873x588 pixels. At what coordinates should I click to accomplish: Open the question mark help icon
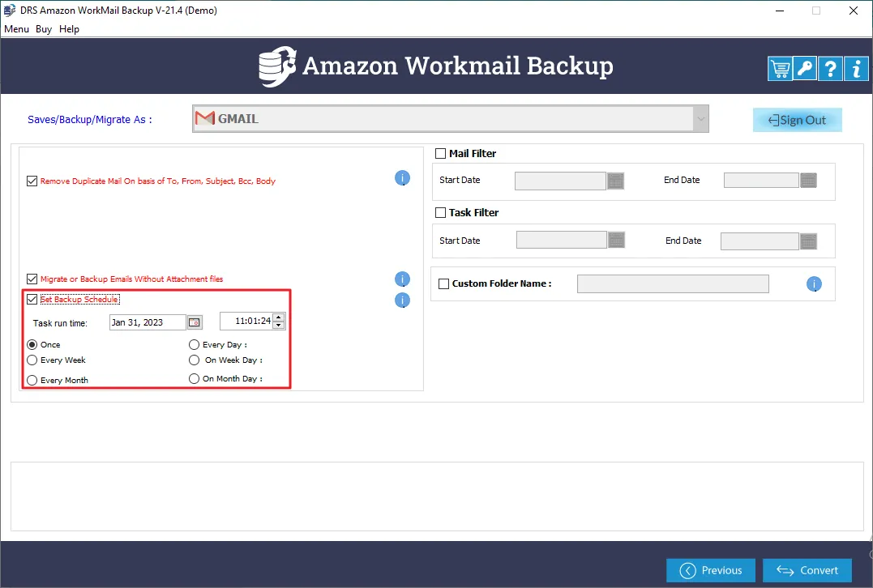coord(830,70)
